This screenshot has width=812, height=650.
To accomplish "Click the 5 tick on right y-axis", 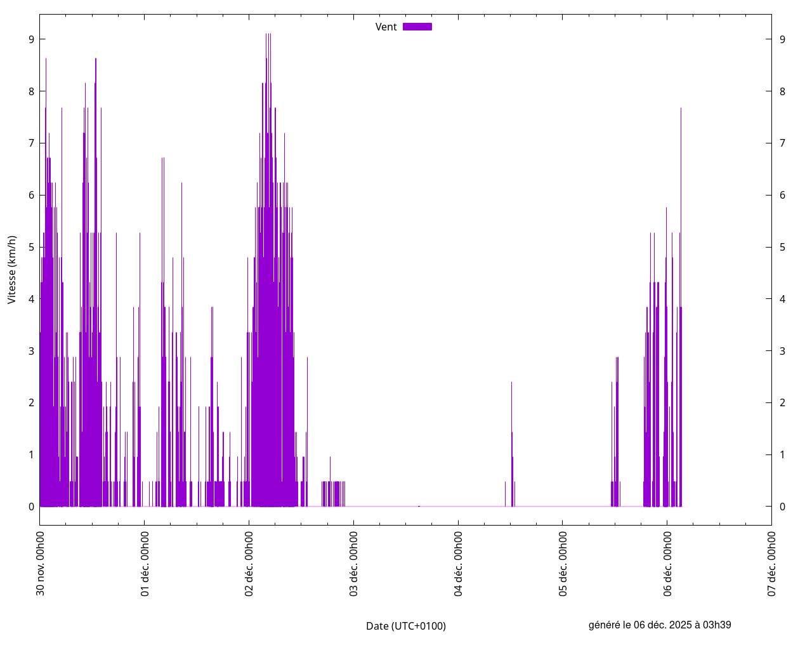I will point(782,247).
